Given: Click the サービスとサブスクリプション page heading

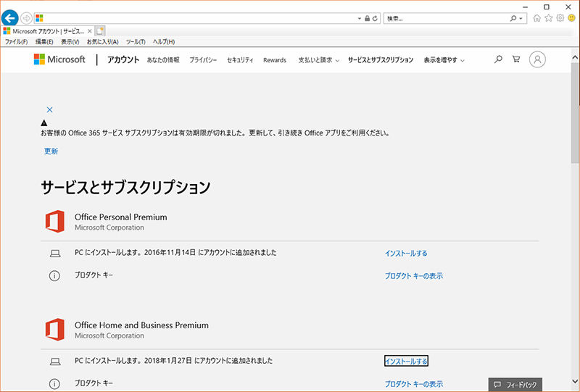Looking at the screenshot, I should click(x=125, y=188).
